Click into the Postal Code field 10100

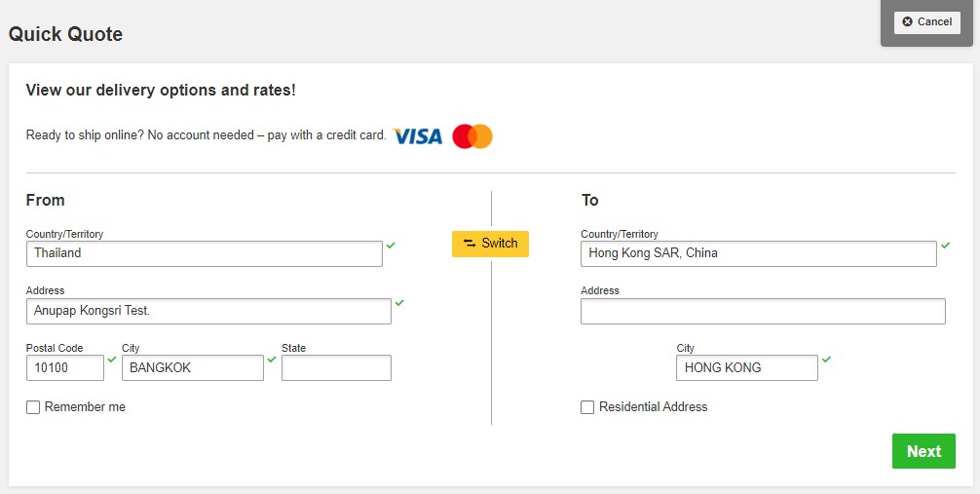point(65,367)
